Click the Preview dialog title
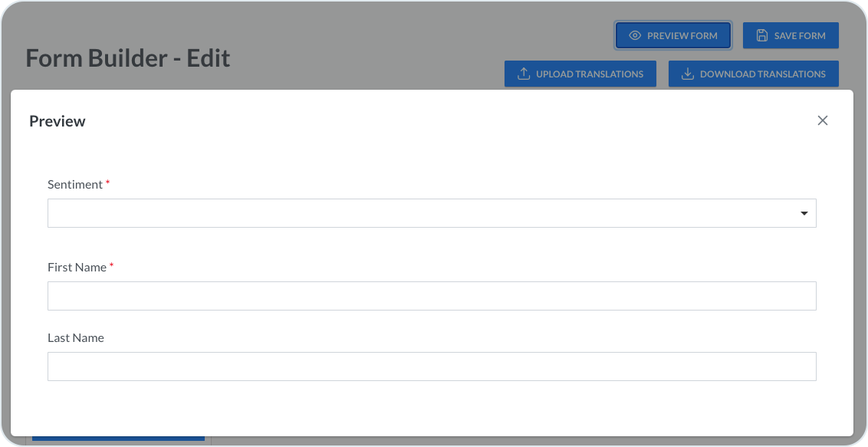Image resolution: width=868 pixels, height=447 pixels. 58,121
